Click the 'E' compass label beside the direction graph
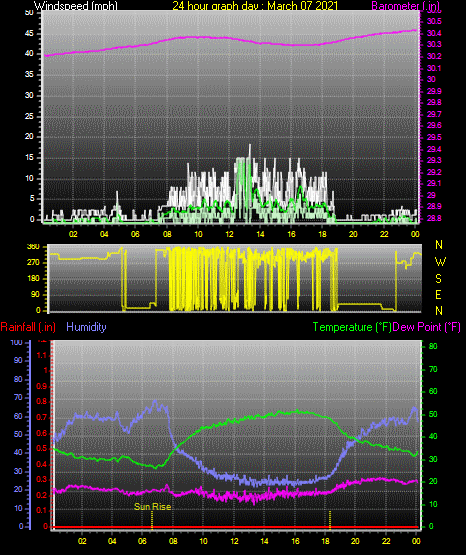Screen dimensions: 466x555 tap(438, 294)
